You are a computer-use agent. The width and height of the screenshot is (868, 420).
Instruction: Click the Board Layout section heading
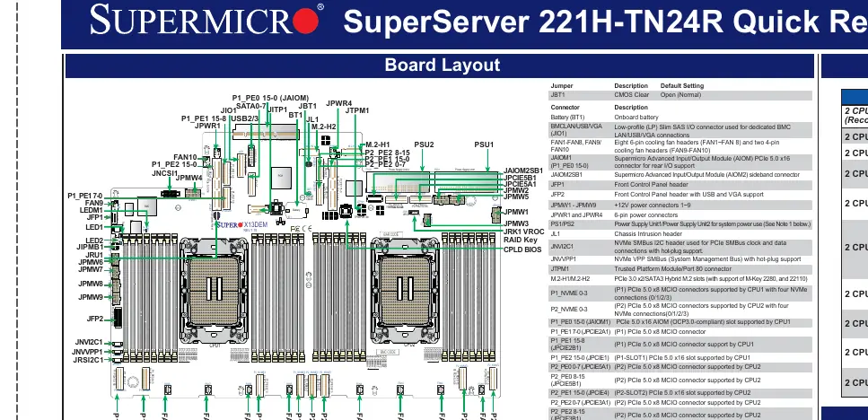tap(443, 66)
